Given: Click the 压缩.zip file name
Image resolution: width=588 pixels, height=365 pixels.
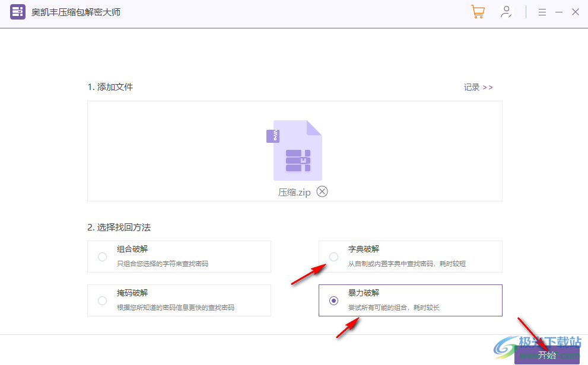Looking at the screenshot, I should 294,193.
